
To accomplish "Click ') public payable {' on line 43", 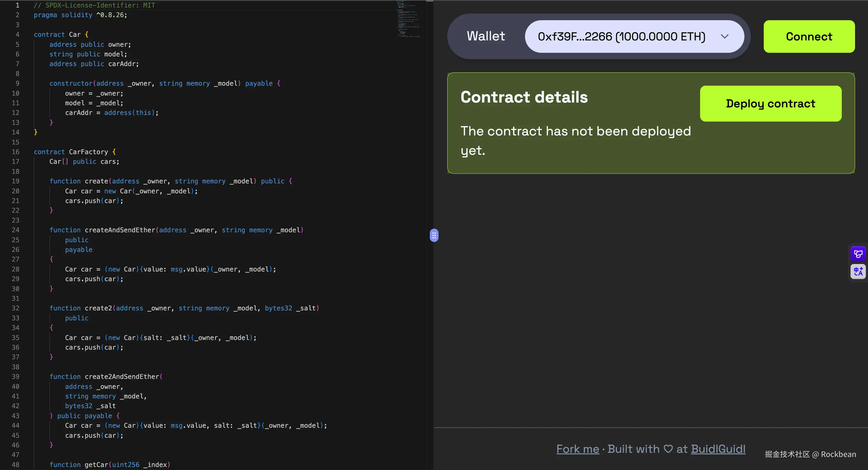I will click(x=85, y=416).
